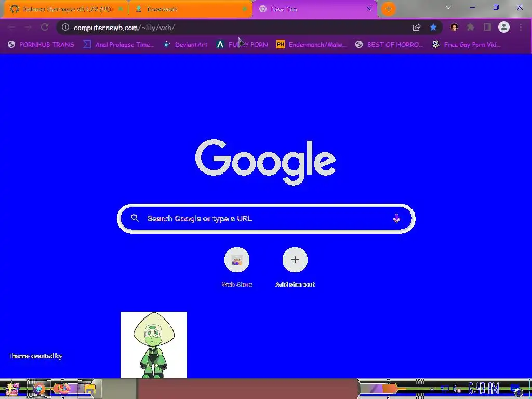This screenshot has height=399, width=532.
Task: Open the Chrome three-dot menu
Action: (x=521, y=28)
